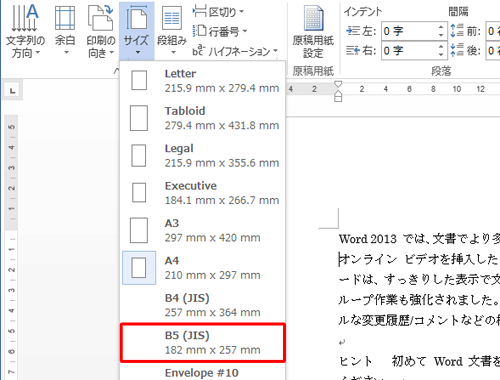This screenshot has height=380, width=500.
Task: Select Executive paper size
Action: pyautogui.click(x=203, y=193)
